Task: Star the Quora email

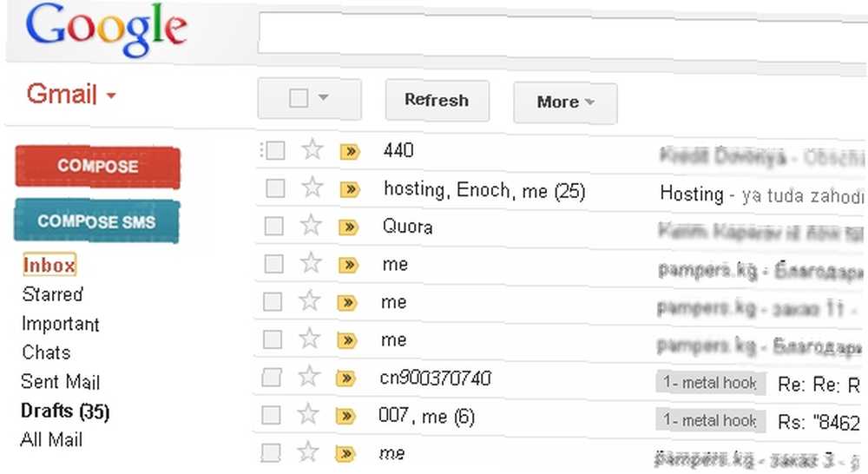Action: 311,225
